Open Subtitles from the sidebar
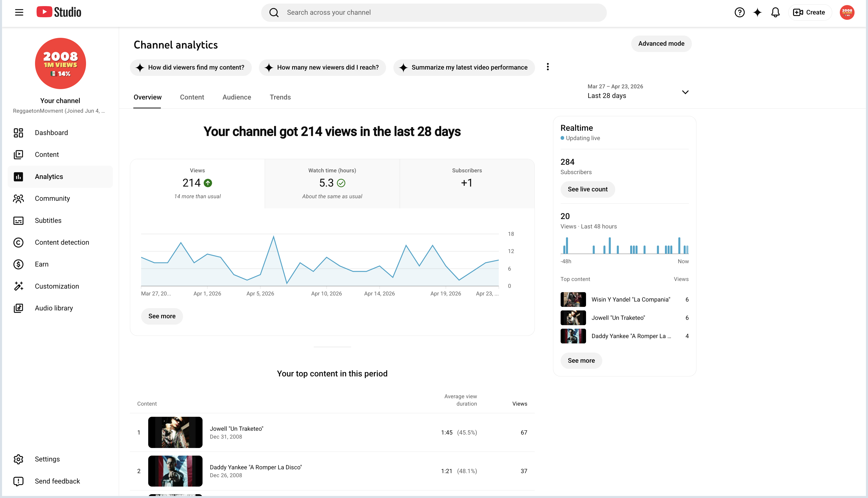Viewport: 868px width, 498px height. pyautogui.click(x=60, y=221)
